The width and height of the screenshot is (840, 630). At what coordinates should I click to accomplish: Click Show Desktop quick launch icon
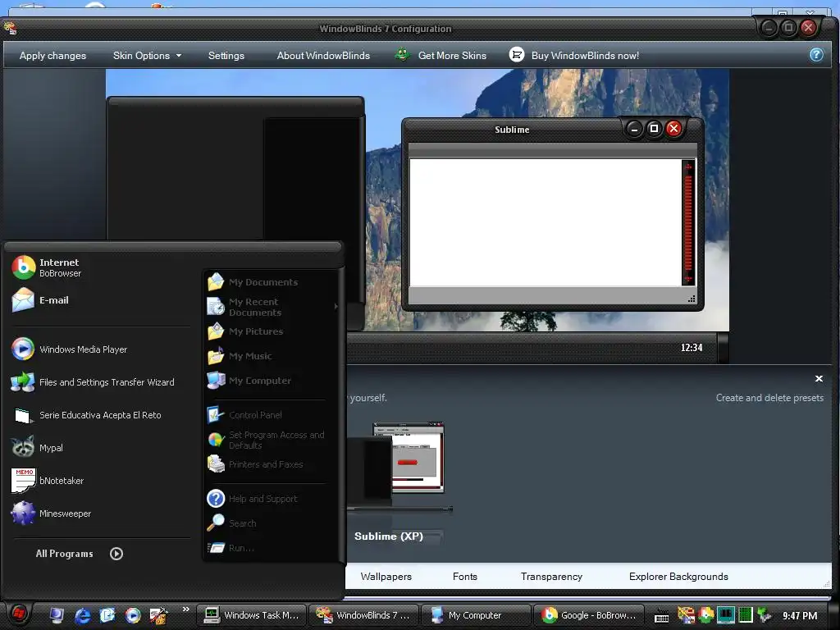57,615
